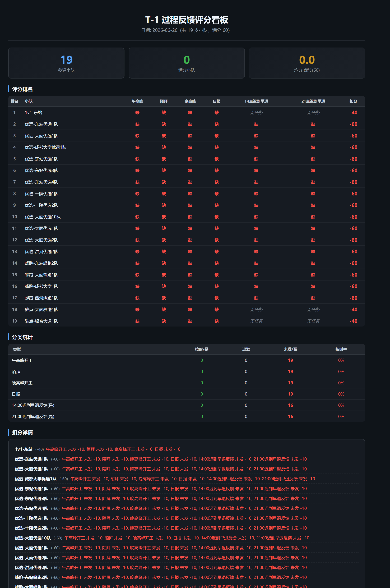Select team 优选-十陵优选1队 in ranking table
390x588 pixels.
pos(41,194)
